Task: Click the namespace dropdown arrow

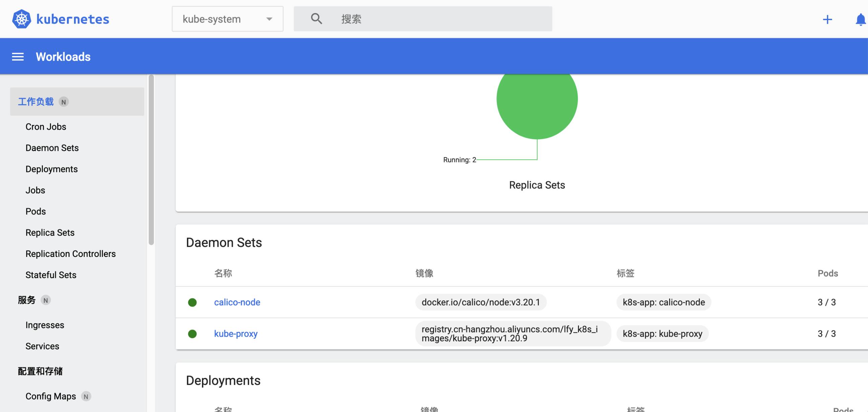Action: pyautogui.click(x=269, y=19)
